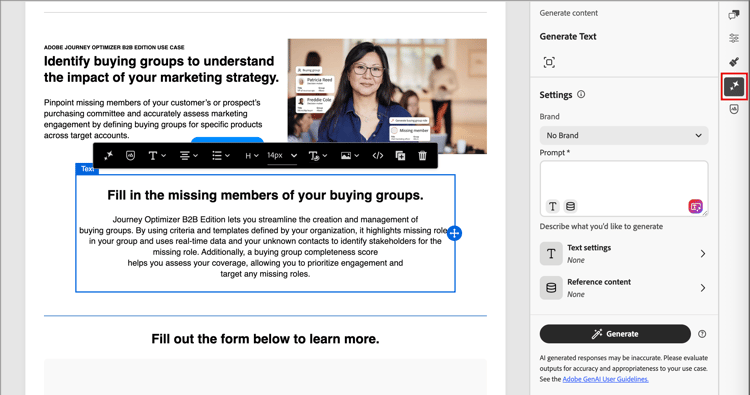Image resolution: width=750 pixels, height=395 pixels.
Task: Open the Adobe GenAI User Guidelines link
Action: pyautogui.click(x=606, y=379)
